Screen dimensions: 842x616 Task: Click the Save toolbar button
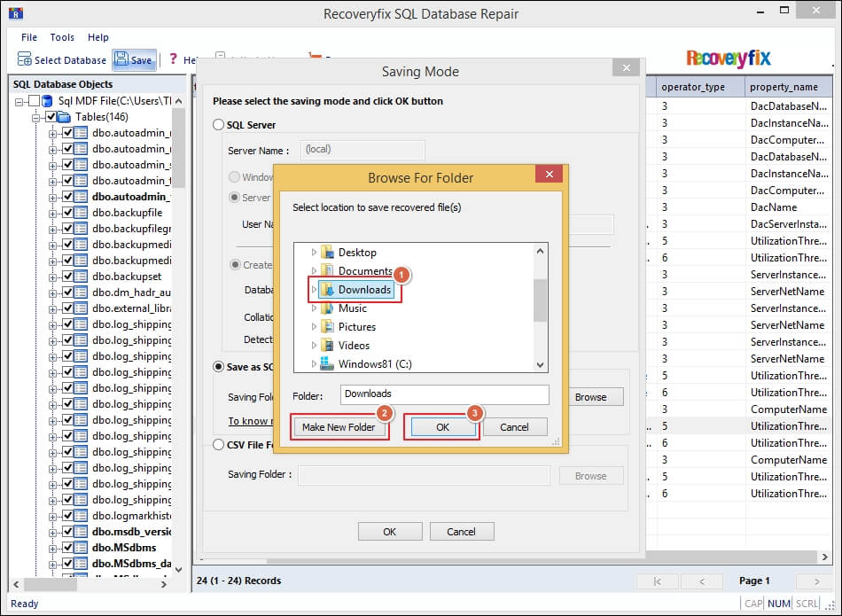134,59
